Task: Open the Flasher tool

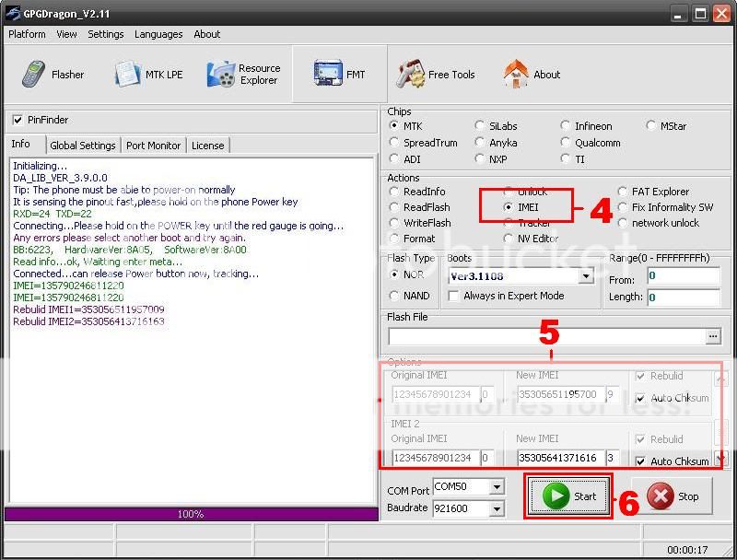Action: click(x=53, y=75)
